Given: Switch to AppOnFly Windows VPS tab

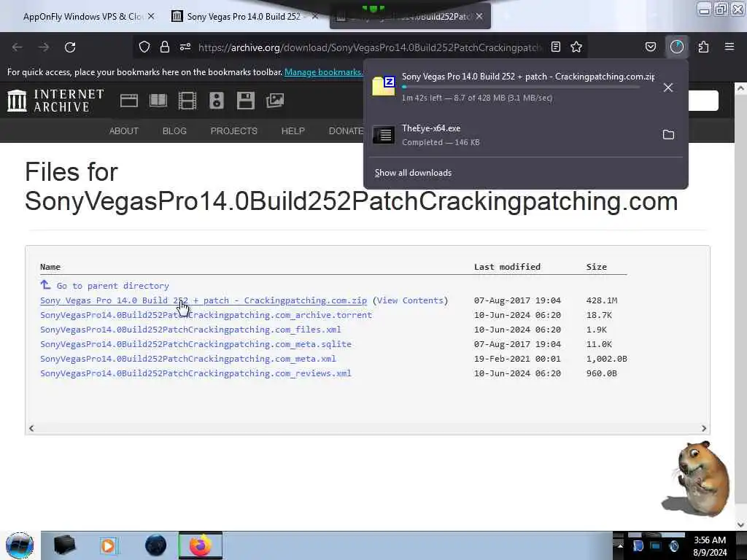Looking at the screenshot, I should (83, 17).
